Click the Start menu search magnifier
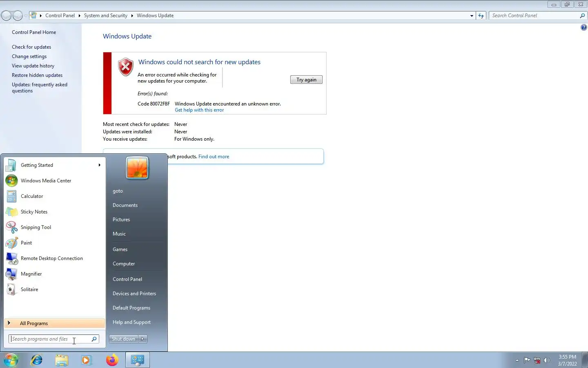 94,339
